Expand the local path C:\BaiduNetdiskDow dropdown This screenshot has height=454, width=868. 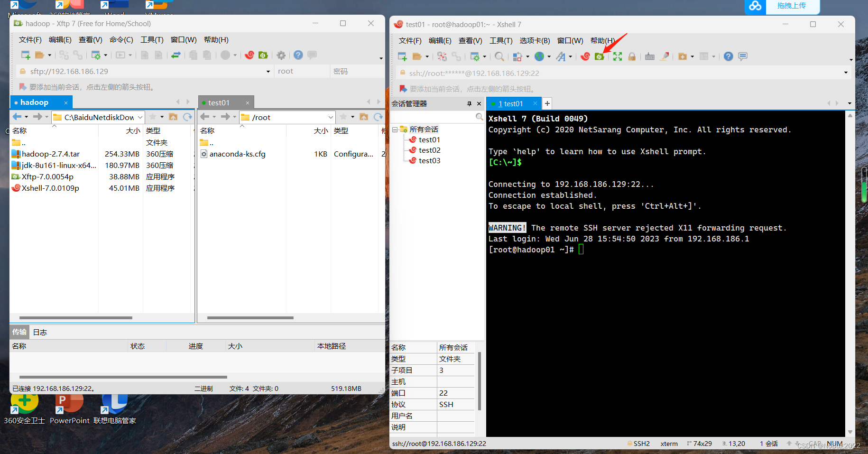pos(140,117)
